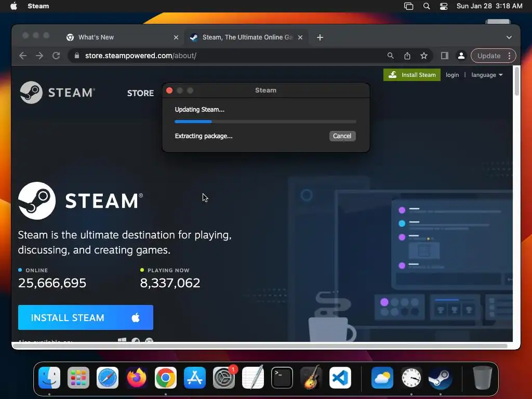Click the PLAYING NOW count 8,337,062

tap(170, 283)
